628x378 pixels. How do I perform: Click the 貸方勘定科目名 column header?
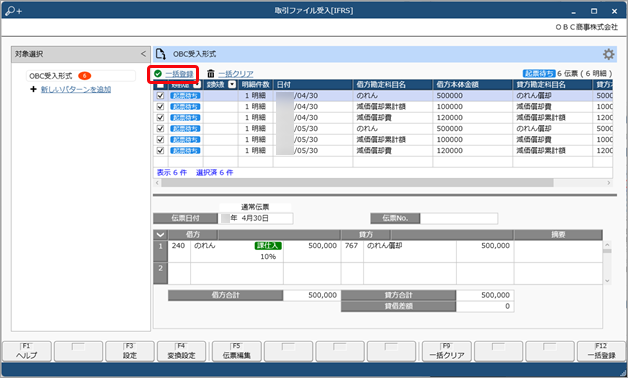552,85
